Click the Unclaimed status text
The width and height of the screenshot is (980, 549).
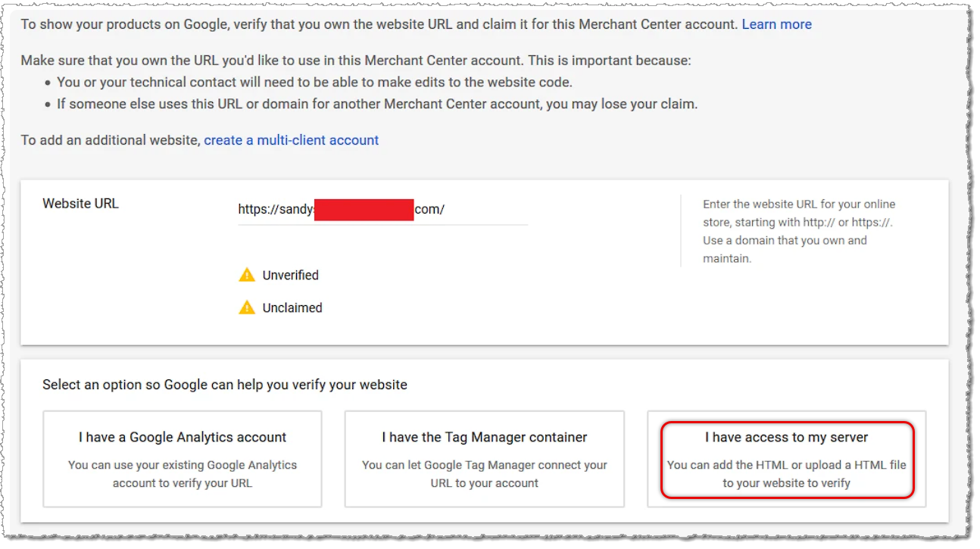click(292, 307)
